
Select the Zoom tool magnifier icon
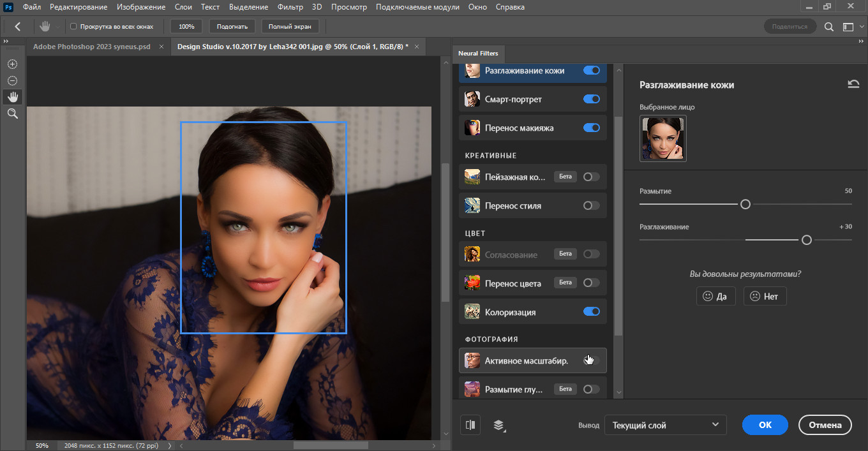(12, 114)
